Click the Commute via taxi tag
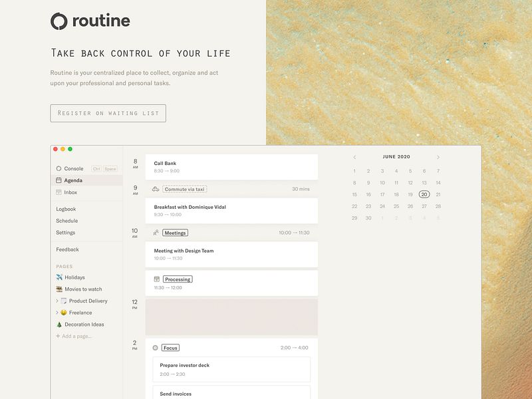Image resolution: width=532 pixels, height=399 pixels. tap(185, 189)
